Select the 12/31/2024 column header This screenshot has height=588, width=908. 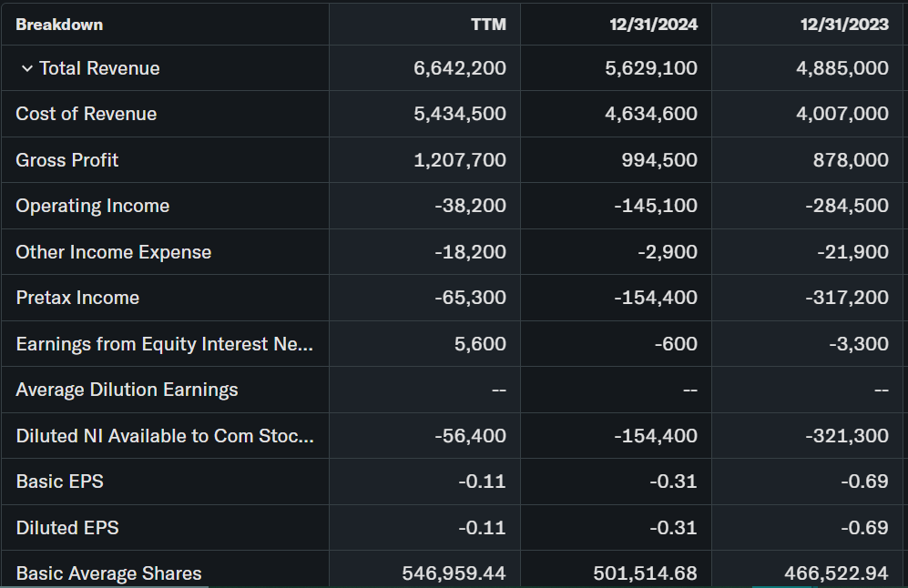coord(653,25)
